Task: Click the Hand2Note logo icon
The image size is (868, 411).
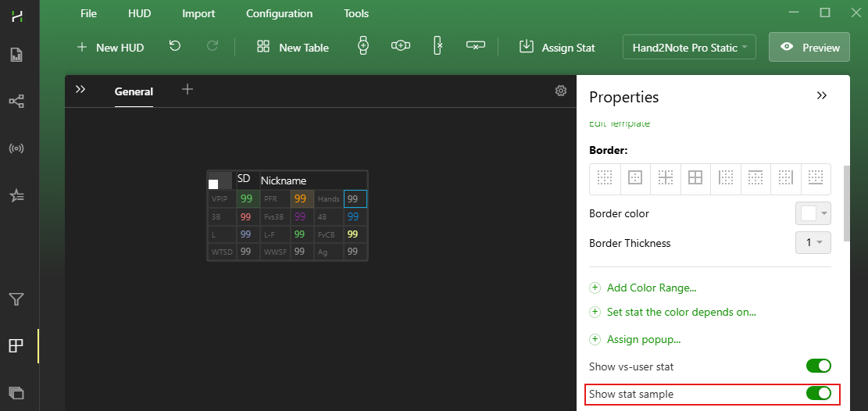Action: click(17, 16)
